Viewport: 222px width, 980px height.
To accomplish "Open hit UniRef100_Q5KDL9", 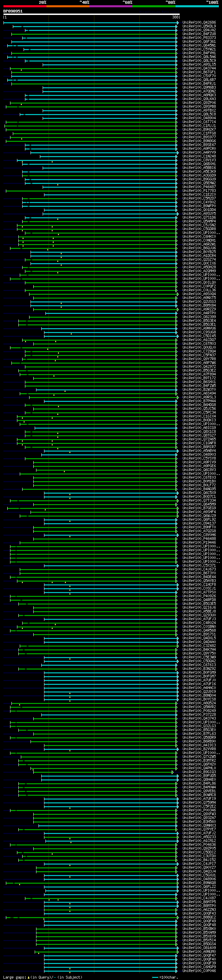I will pos(199,26).
